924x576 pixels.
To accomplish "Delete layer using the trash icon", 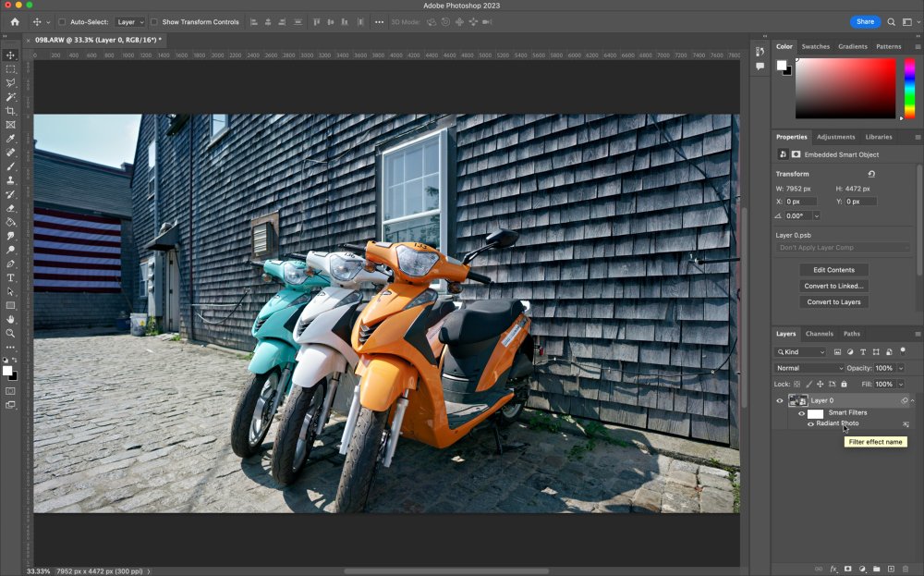I will pos(906,569).
